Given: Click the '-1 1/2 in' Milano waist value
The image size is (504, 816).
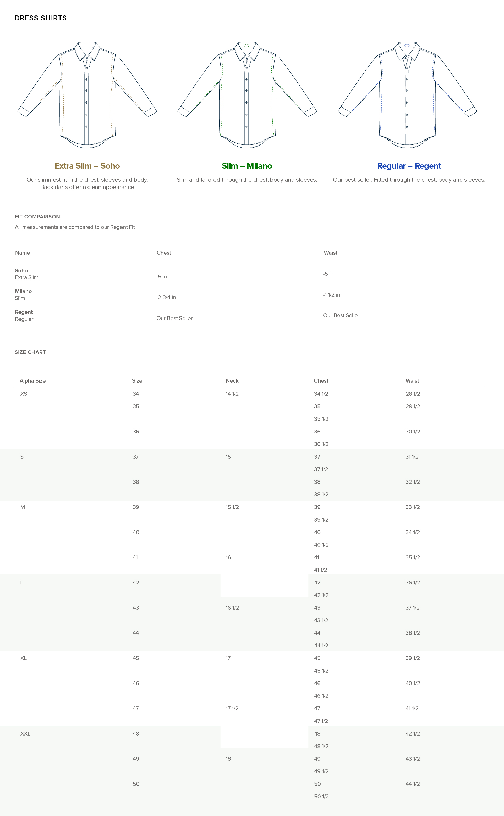Looking at the screenshot, I should pyautogui.click(x=332, y=294).
